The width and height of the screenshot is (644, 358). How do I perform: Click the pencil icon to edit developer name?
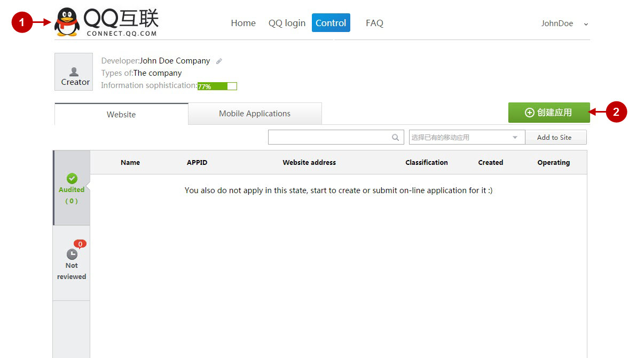pyautogui.click(x=219, y=60)
